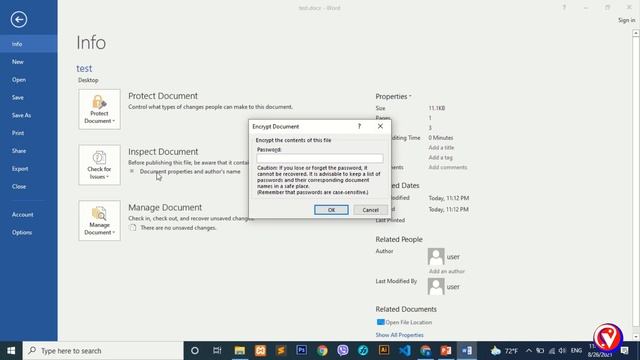Screen dimensions: 640x360
Task: Open Task View on the taskbar
Action: point(217,351)
